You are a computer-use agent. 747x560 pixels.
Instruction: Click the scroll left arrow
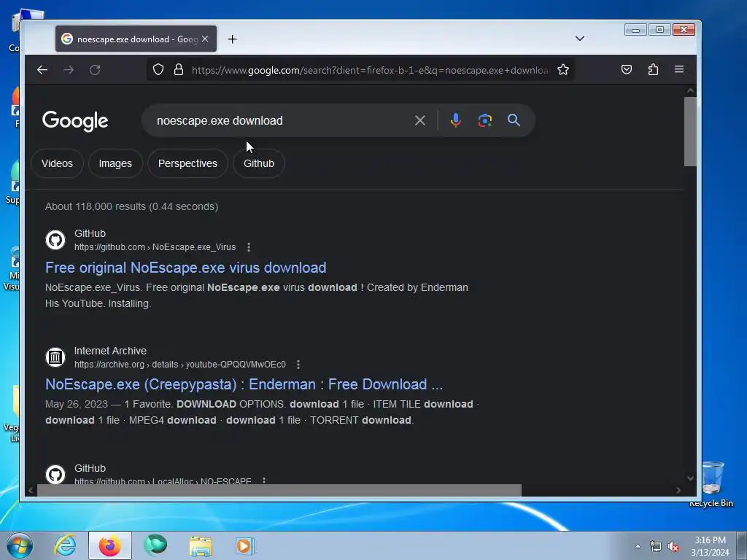[x=31, y=490]
